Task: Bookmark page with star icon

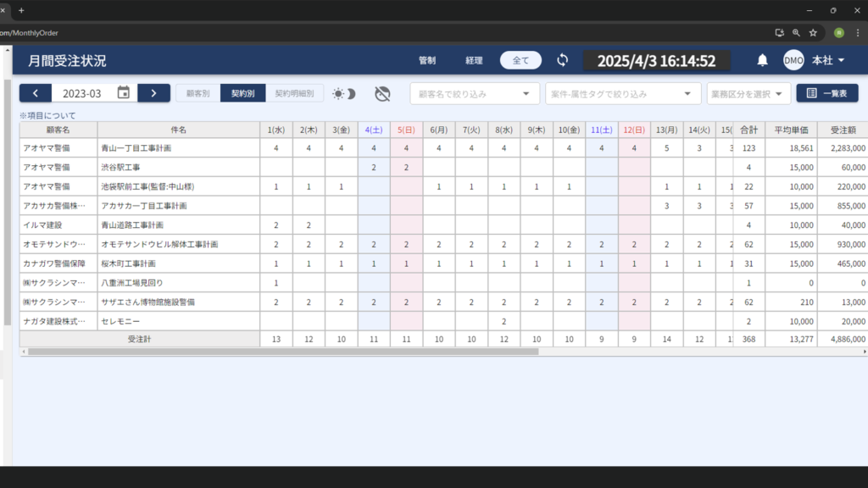Action: (x=813, y=33)
